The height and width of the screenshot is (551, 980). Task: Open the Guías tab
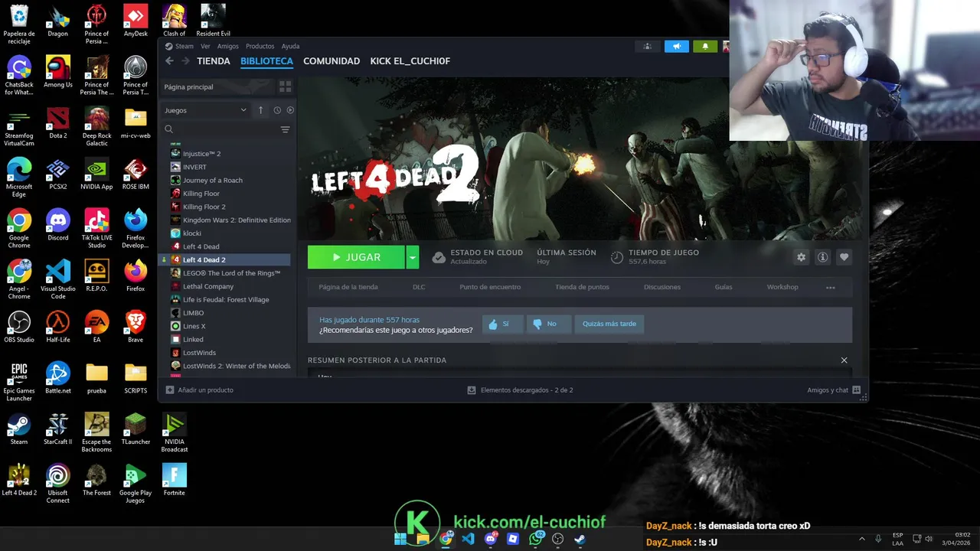724,287
